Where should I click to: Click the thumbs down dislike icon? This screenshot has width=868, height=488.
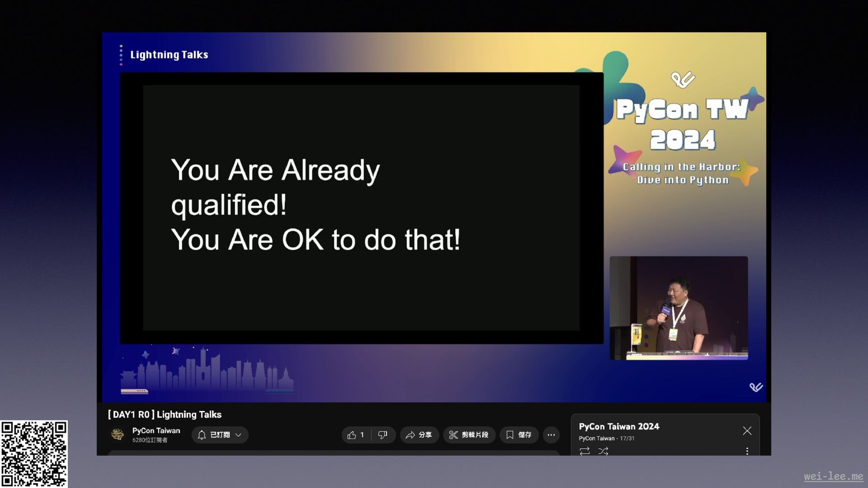pyautogui.click(x=382, y=435)
